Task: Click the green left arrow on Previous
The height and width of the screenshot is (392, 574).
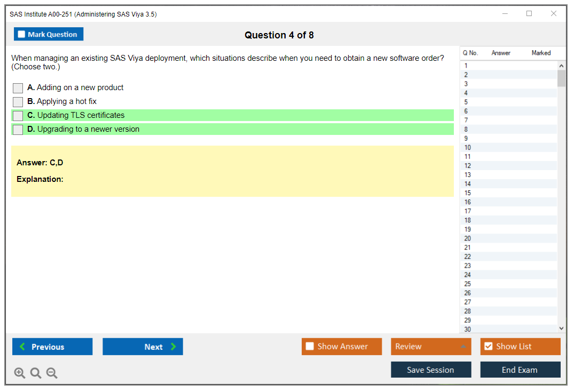Action: pyautogui.click(x=22, y=347)
